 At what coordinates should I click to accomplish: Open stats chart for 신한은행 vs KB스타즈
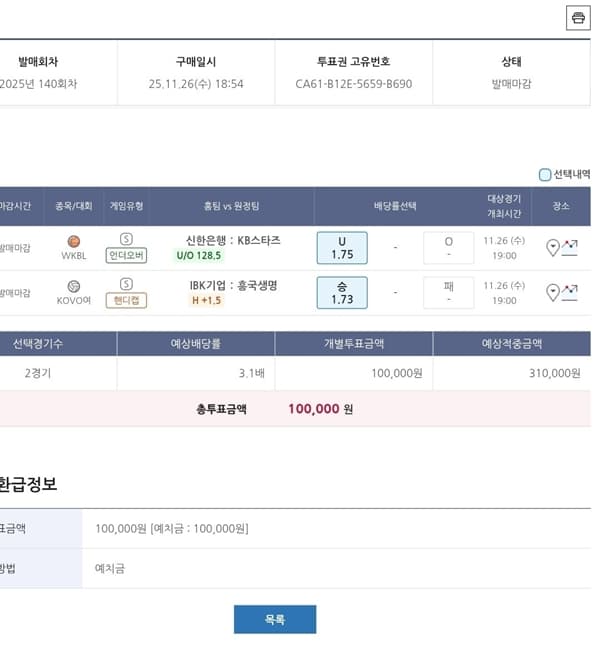(x=570, y=248)
